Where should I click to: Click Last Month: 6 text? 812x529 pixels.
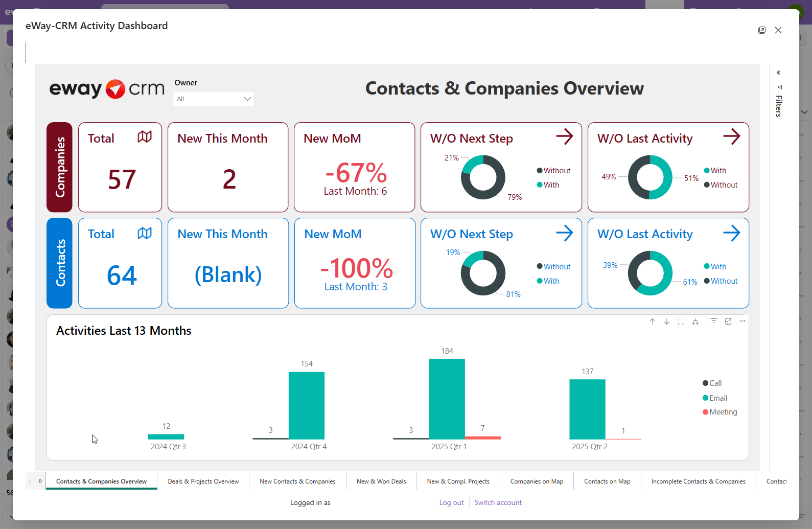pos(355,191)
